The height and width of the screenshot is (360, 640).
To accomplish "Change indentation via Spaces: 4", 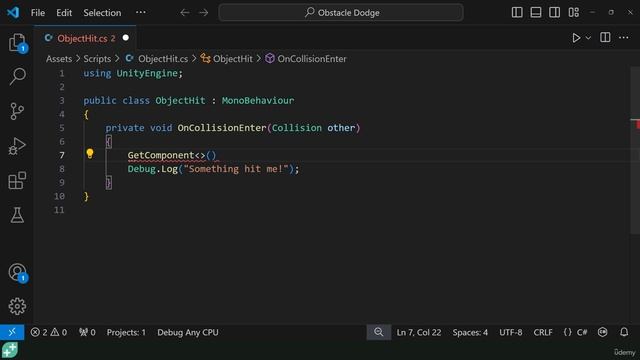I will click(470, 332).
